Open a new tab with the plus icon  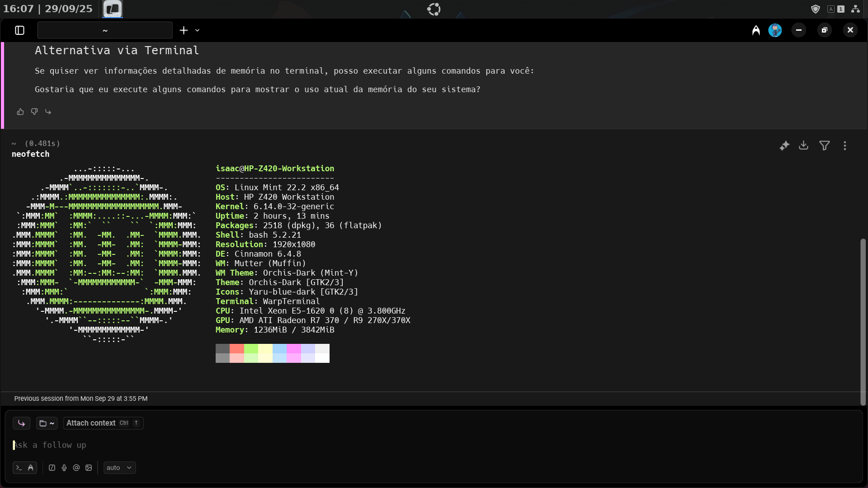coord(184,30)
